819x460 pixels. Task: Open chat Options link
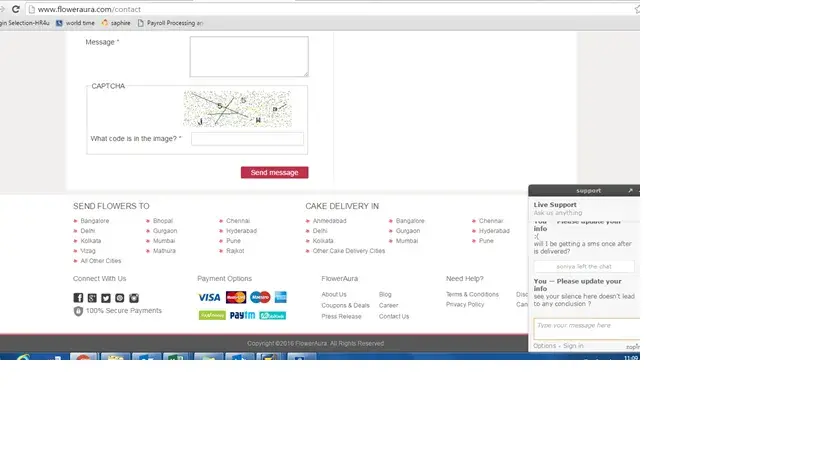(544, 346)
